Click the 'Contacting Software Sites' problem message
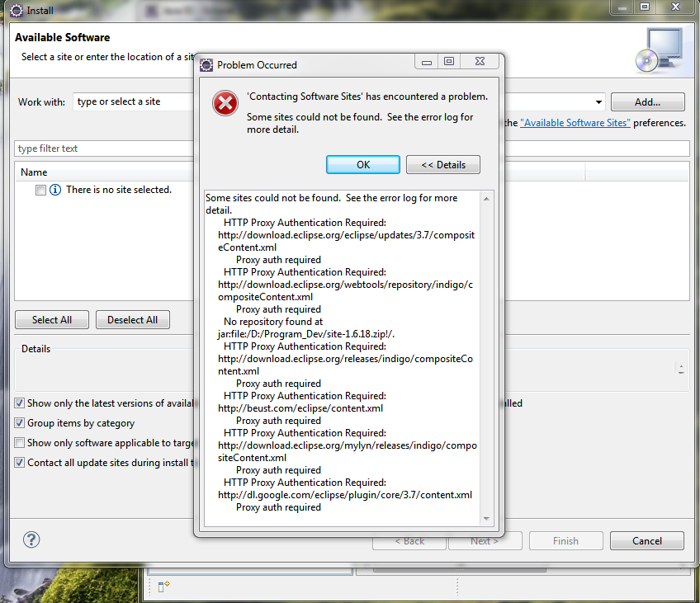700x603 pixels. coord(367,97)
